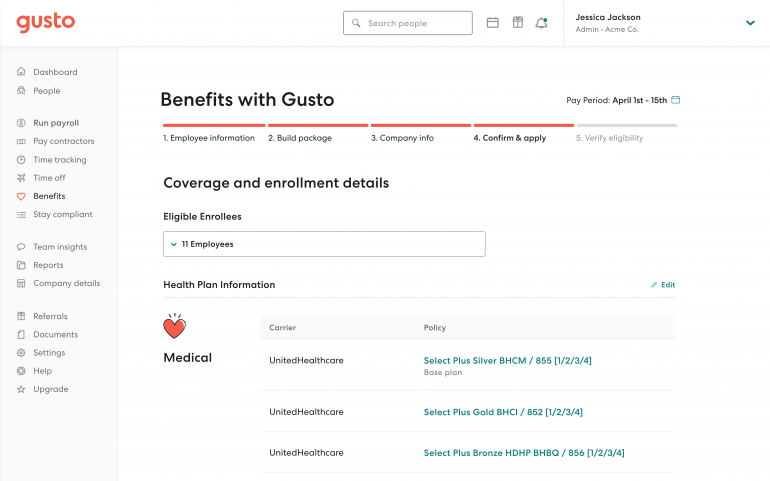Open Select Plus Gold BHCI policy link
The image size is (770, 481).
(503, 412)
